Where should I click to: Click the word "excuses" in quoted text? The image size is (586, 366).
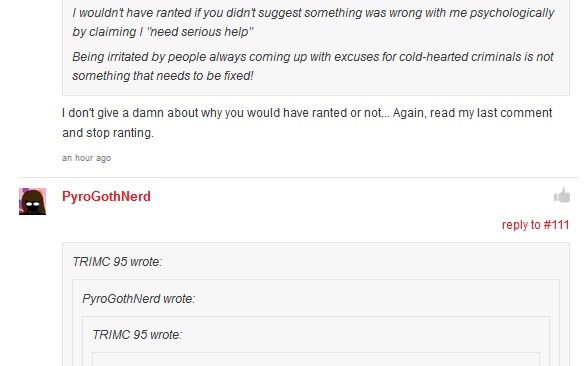[356, 57]
